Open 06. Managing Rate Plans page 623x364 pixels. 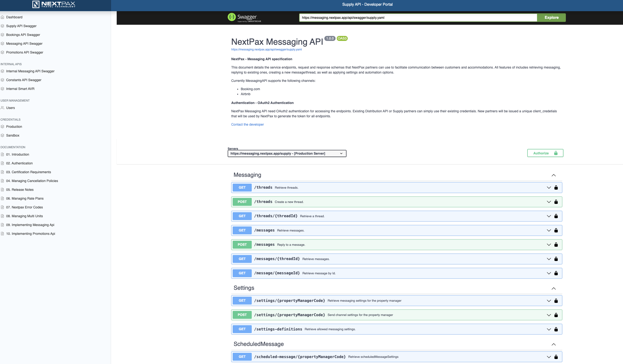point(25,198)
